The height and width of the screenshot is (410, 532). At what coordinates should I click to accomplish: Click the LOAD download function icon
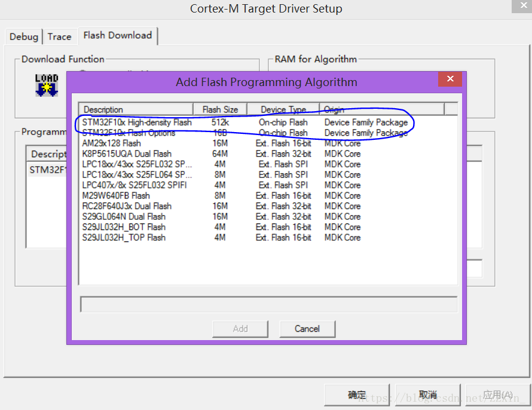click(47, 85)
